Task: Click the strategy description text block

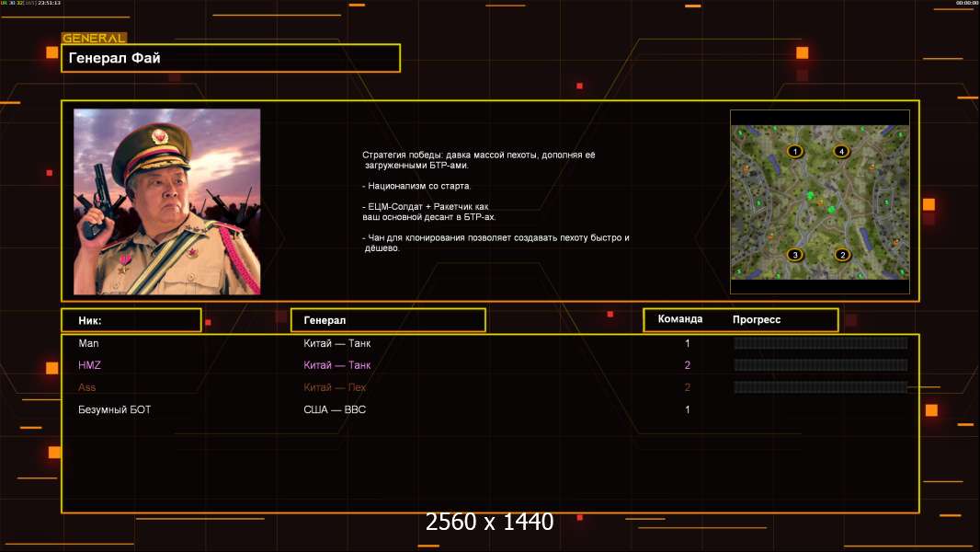Action: coord(496,201)
